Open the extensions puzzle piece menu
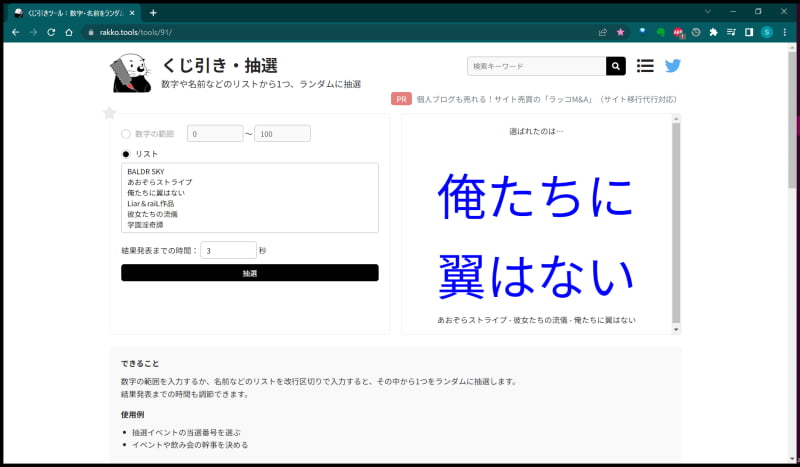Screen dimensions: 800x467 click(x=713, y=32)
